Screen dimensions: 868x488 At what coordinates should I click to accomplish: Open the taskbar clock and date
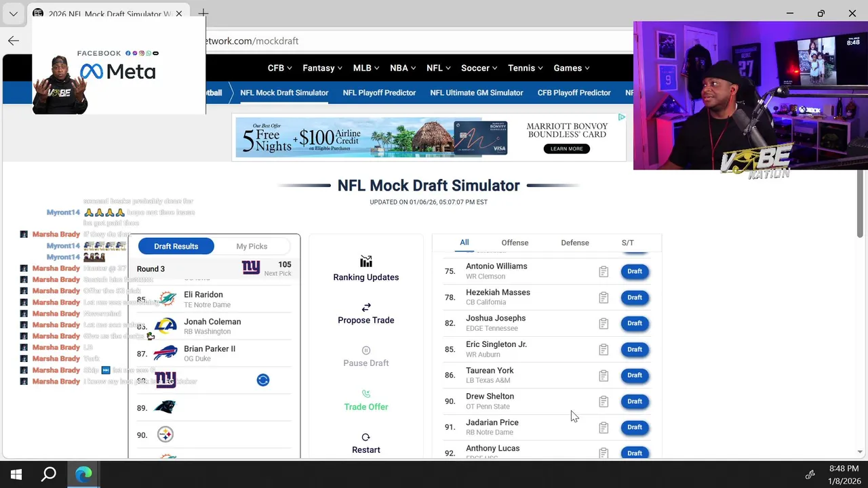tap(844, 474)
